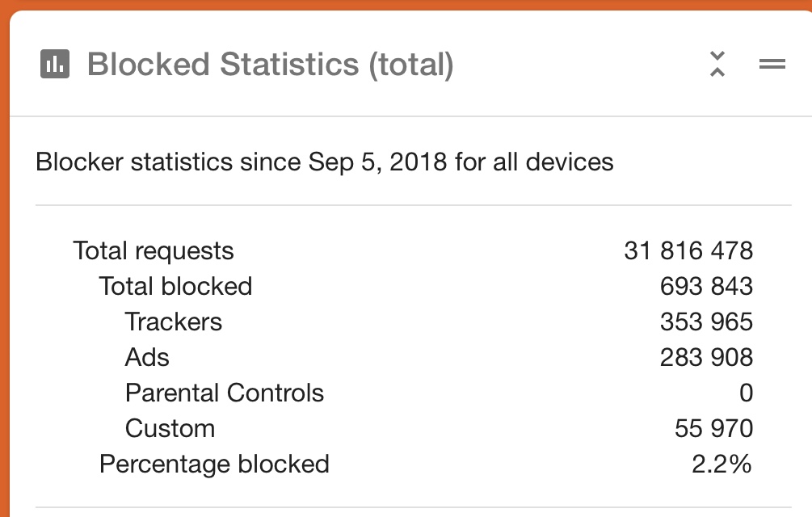Click the 55 970 custom value
Screen dimensions: 812x517
click(x=713, y=428)
